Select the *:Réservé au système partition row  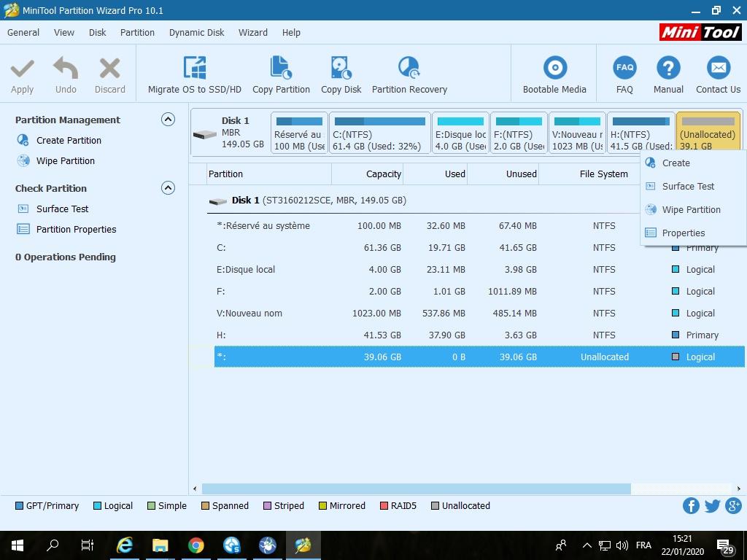(479, 226)
